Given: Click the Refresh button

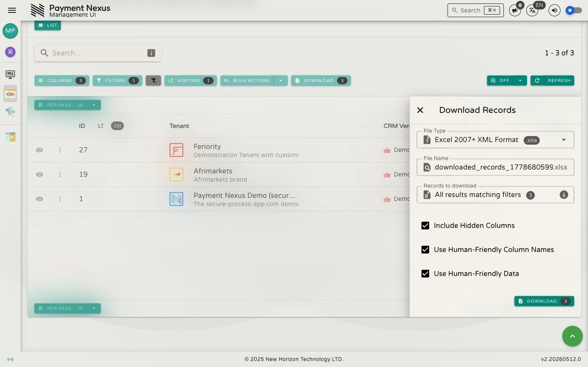Looking at the screenshot, I should pos(552,80).
